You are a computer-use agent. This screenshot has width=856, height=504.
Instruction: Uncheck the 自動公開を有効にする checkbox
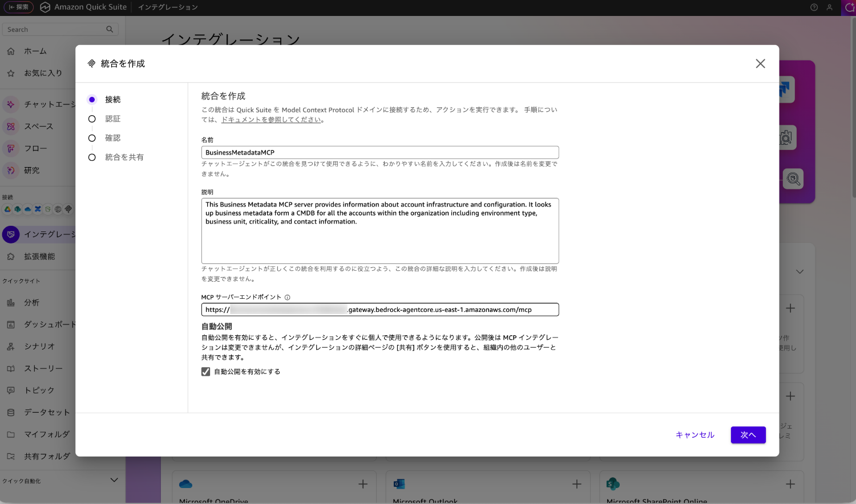tap(206, 372)
